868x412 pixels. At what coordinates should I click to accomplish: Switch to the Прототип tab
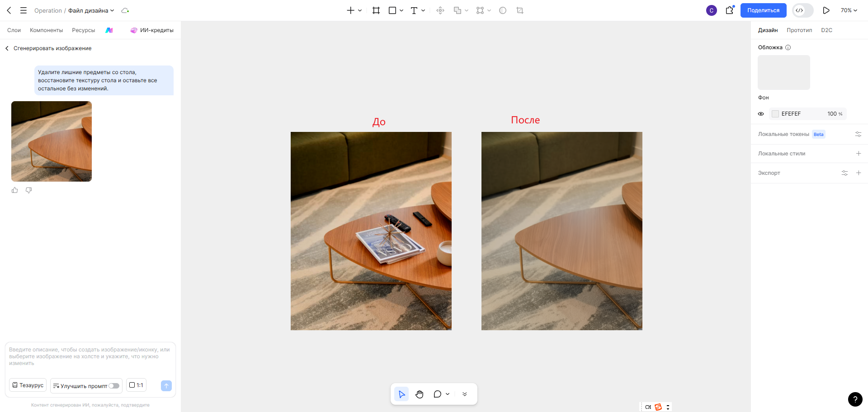click(799, 30)
